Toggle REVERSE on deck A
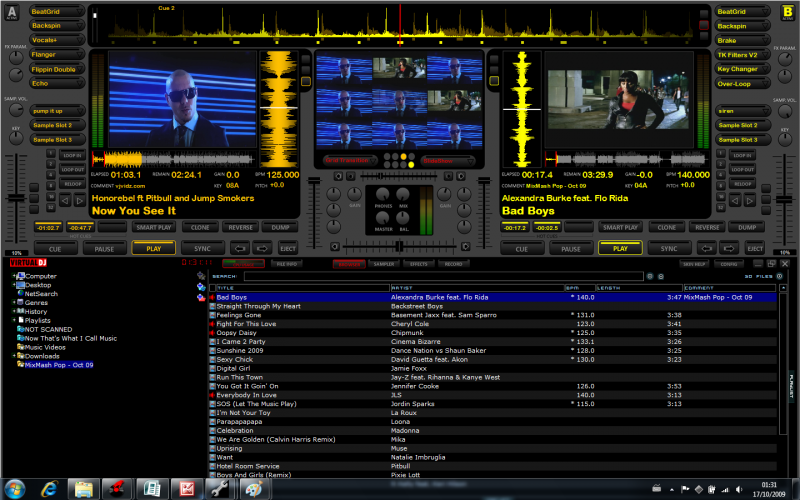Screen dimensions: 800x500 pyautogui.click(x=241, y=228)
